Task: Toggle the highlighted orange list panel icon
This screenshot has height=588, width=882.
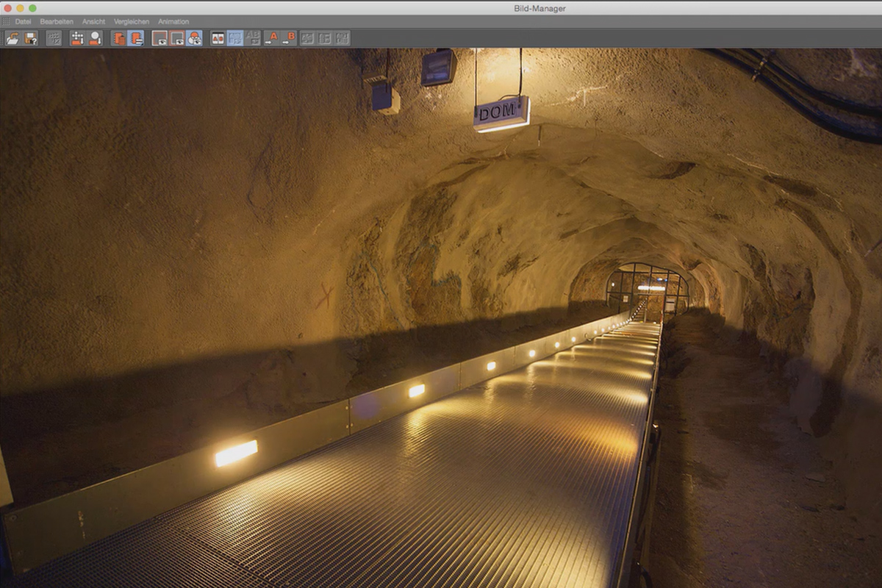Action: coord(135,38)
